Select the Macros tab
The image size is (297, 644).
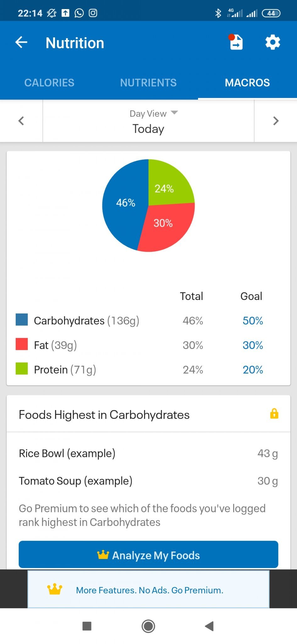tap(247, 83)
